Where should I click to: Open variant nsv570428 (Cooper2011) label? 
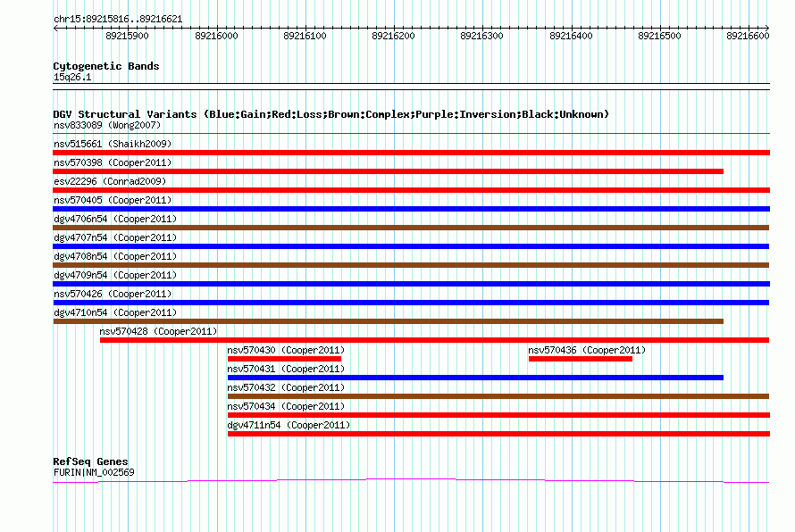click(x=158, y=331)
